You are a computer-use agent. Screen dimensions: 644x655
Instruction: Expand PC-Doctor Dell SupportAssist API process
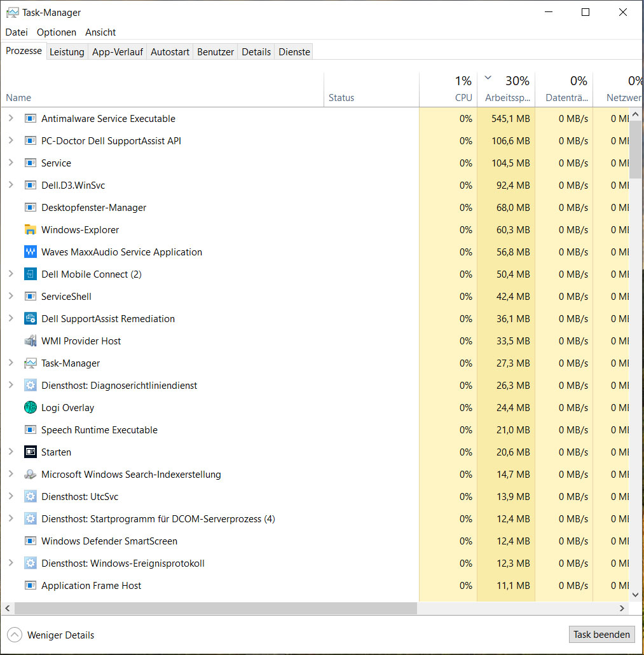(x=11, y=140)
